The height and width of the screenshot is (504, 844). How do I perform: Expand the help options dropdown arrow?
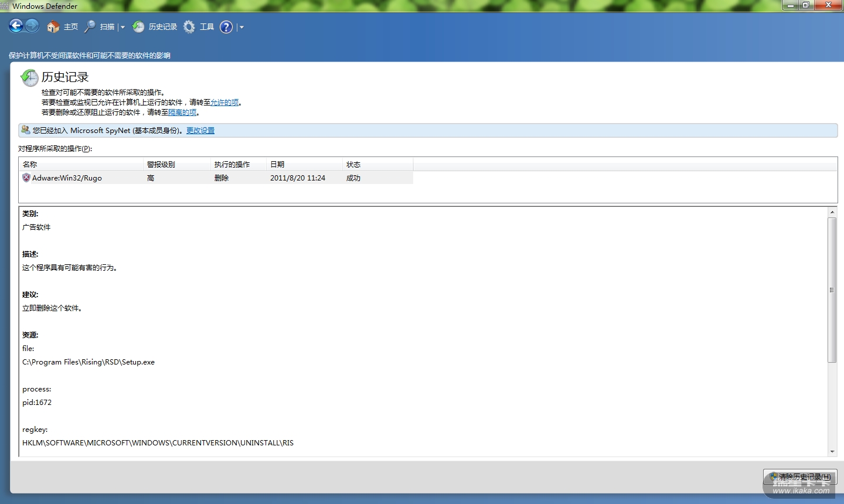[241, 27]
